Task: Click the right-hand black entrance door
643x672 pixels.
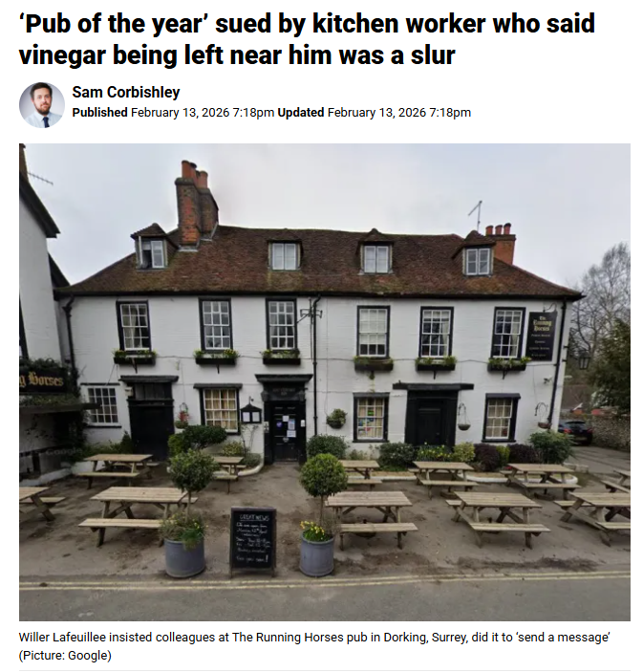Action: 431,419
